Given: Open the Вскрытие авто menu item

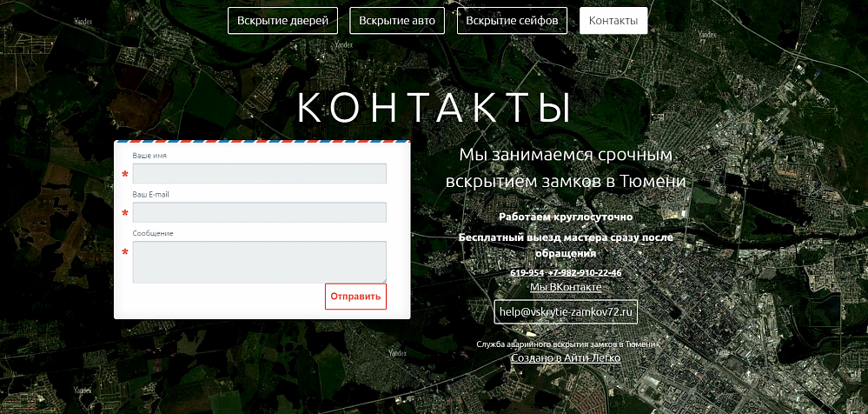Looking at the screenshot, I should 397,21.
